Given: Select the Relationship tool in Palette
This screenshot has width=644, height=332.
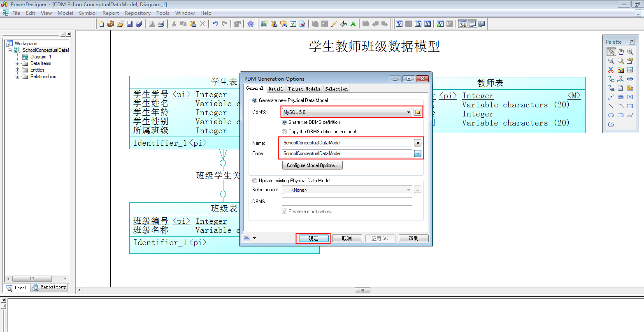Looking at the screenshot, I should tap(611, 79).
